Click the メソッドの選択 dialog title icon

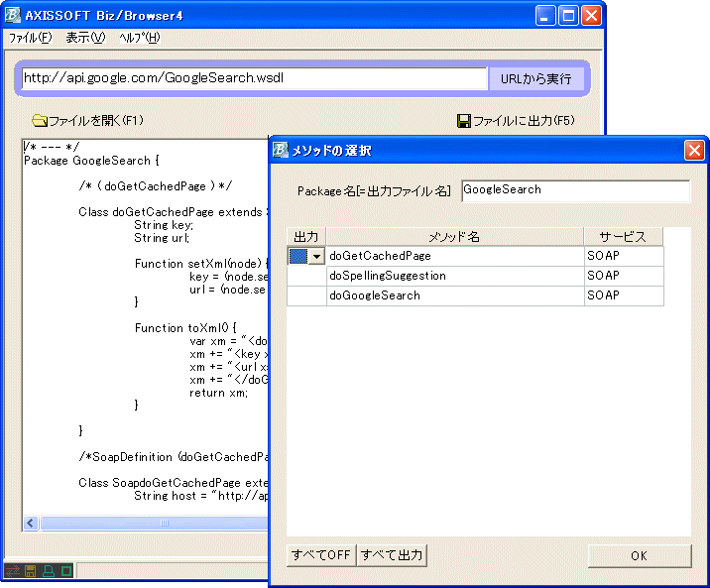pos(282,150)
